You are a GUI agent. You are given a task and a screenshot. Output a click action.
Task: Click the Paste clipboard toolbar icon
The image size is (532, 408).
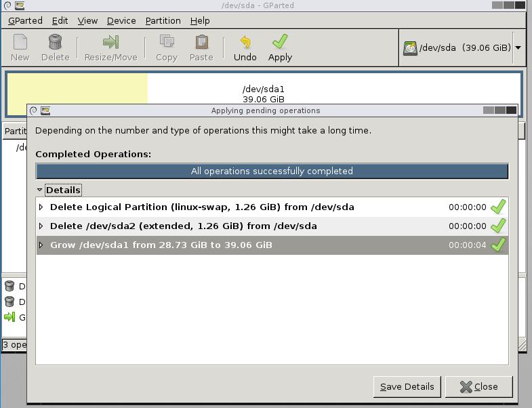point(201,42)
